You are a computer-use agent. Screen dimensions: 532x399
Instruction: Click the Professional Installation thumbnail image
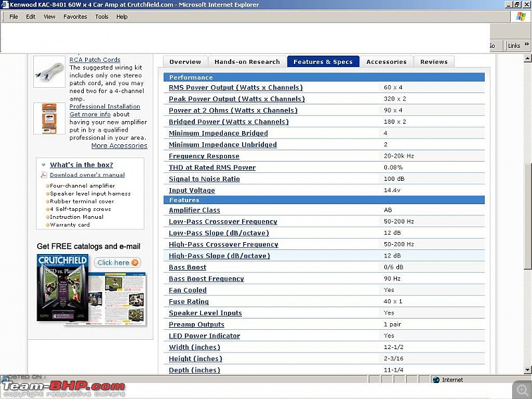pos(49,118)
